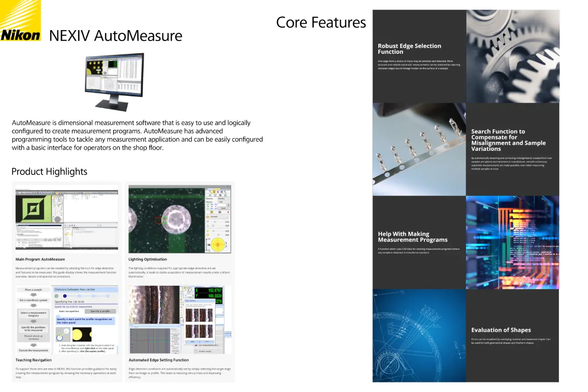Click the 'Robust Edge Selection Function' heading

click(x=409, y=49)
